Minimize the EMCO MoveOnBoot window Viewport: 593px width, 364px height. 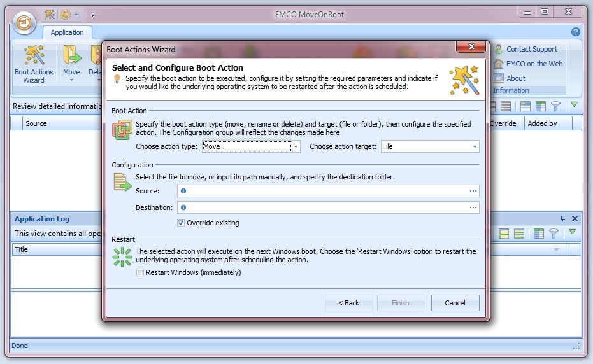tap(527, 13)
